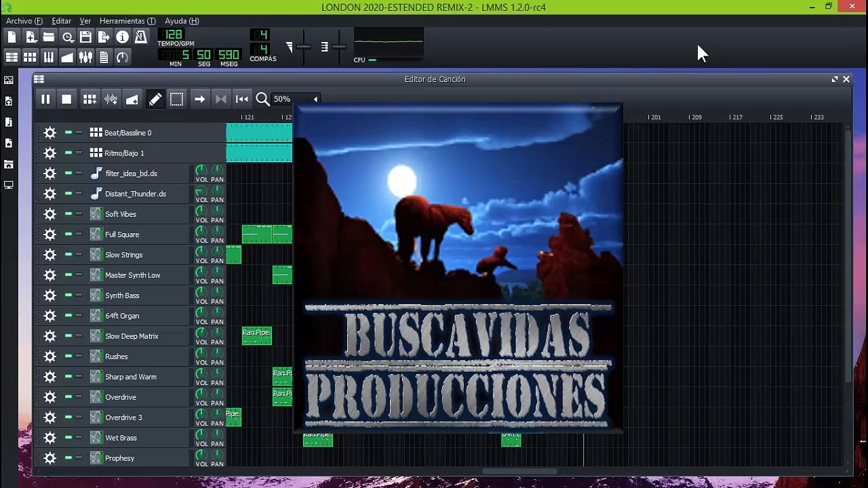Click the 64ft Organ instrument track button

(138, 316)
